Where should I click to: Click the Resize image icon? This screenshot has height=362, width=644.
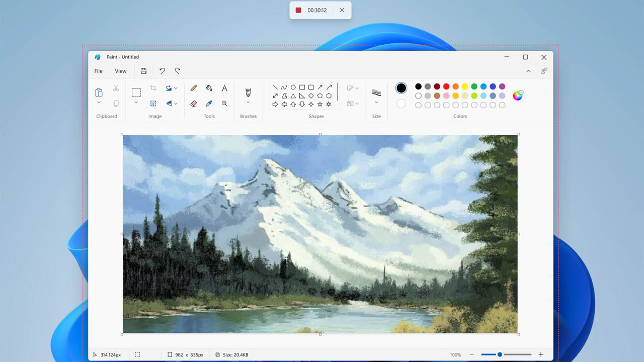pyautogui.click(x=153, y=103)
